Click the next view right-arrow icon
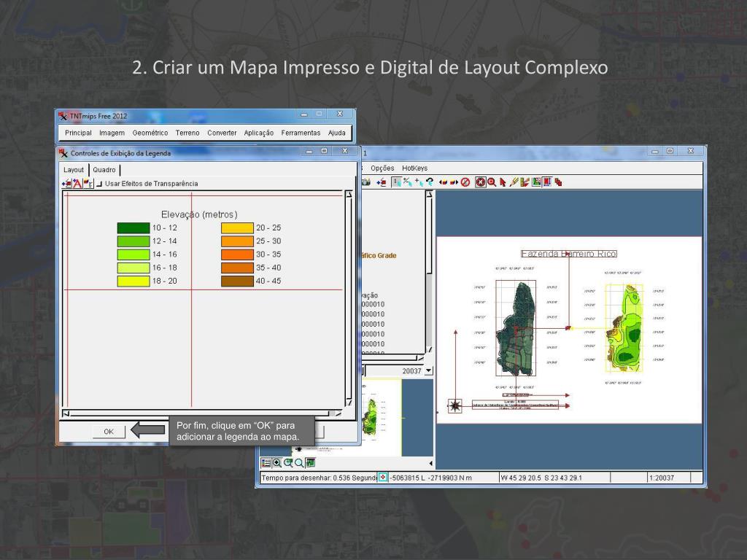The image size is (747, 560). [454, 182]
